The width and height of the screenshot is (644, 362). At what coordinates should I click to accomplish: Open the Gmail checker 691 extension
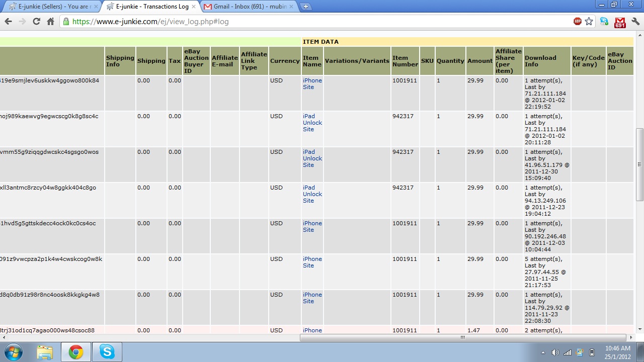[620, 22]
